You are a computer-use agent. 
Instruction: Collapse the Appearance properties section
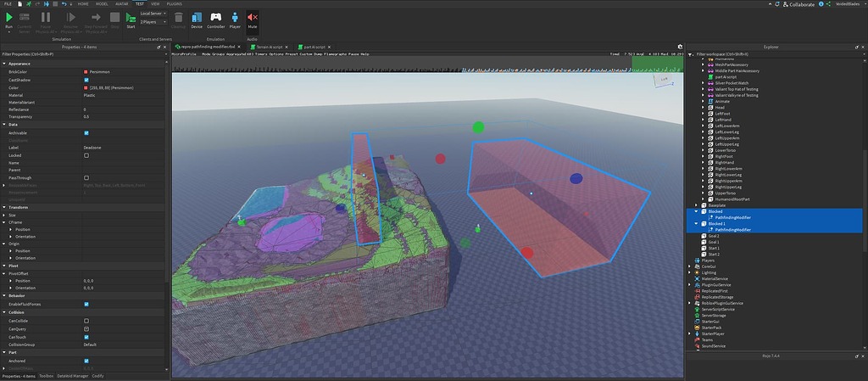[x=4, y=64]
